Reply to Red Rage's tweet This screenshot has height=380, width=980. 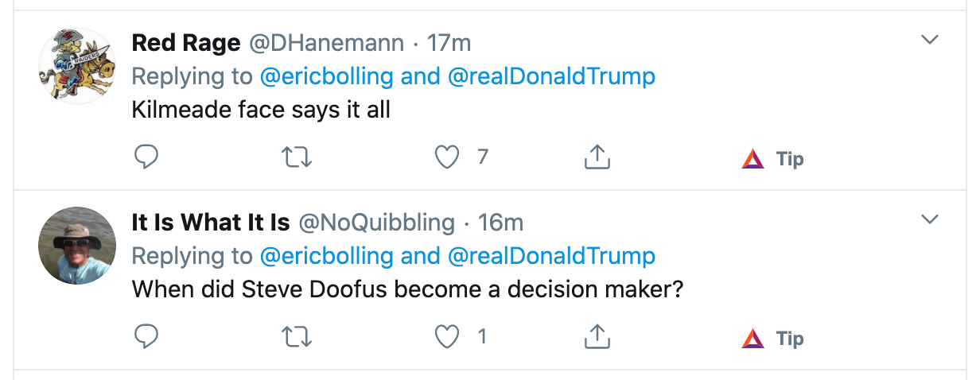(146, 157)
